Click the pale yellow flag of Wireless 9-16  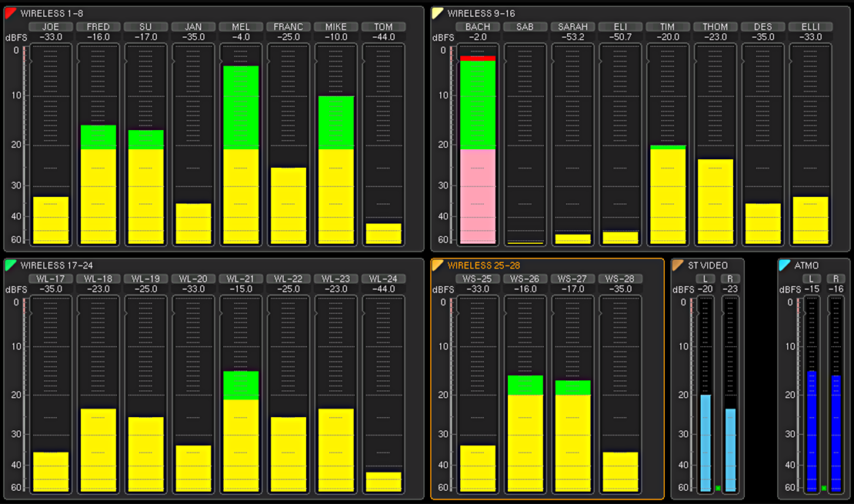(x=438, y=13)
